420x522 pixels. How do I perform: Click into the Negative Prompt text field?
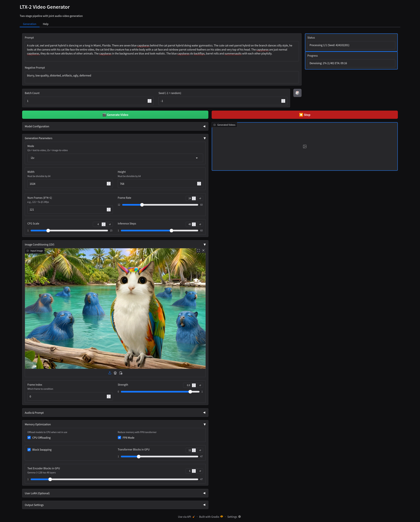(161, 77)
